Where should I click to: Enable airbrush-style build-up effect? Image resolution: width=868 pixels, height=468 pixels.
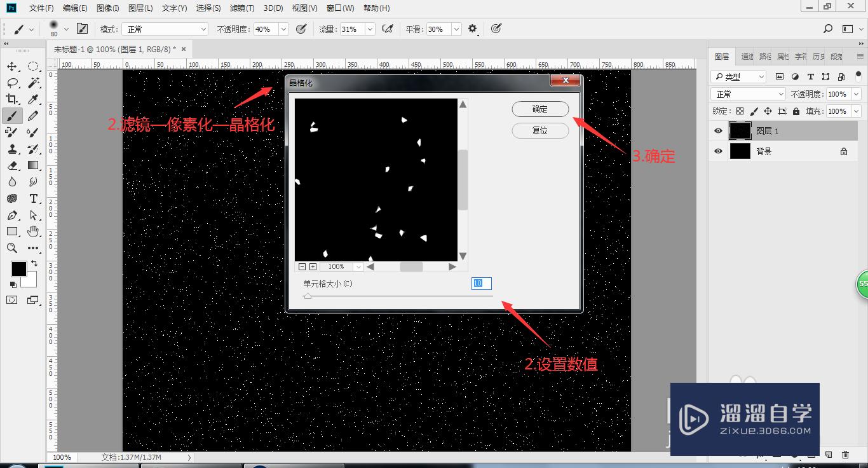click(x=387, y=29)
